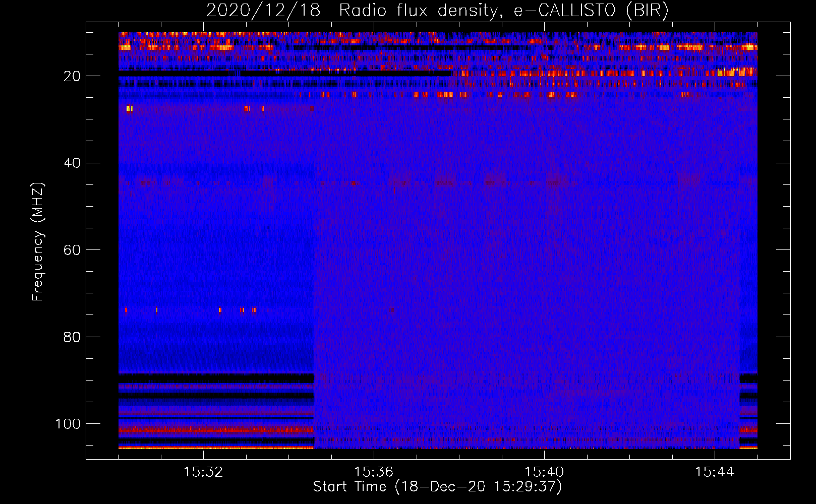Click the 80 frequency tick label

tap(72, 337)
